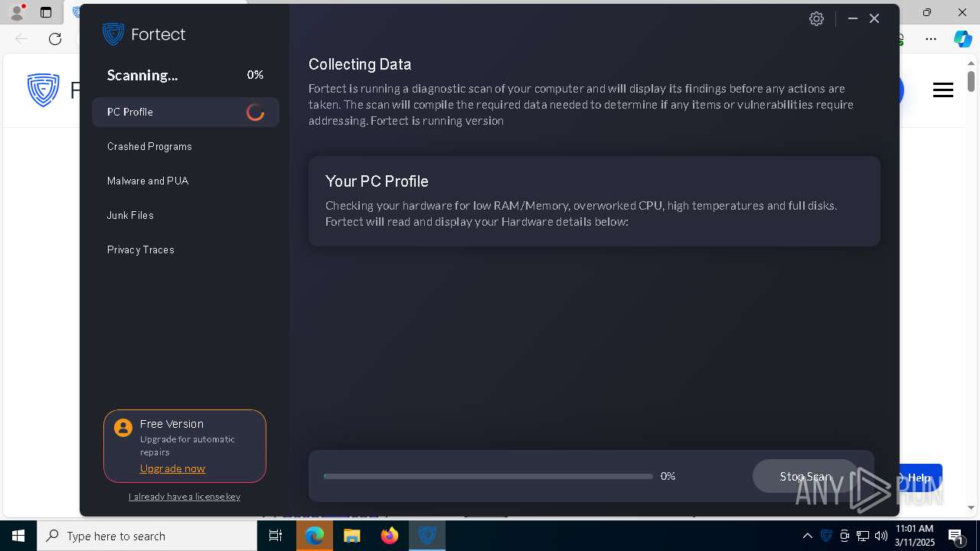The height and width of the screenshot is (551, 980).
Task: Open Fortect settings gear icon
Action: [816, 19]
